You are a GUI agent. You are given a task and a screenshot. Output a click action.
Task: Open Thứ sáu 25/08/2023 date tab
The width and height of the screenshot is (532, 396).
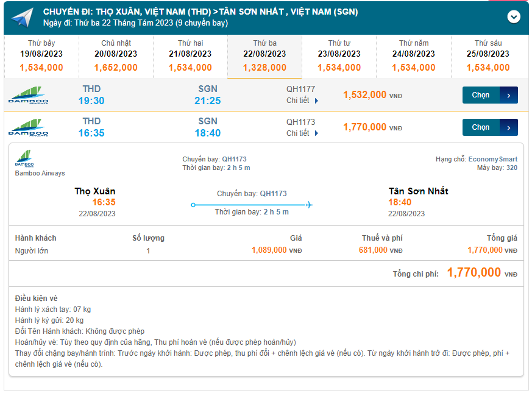[488, 56]
